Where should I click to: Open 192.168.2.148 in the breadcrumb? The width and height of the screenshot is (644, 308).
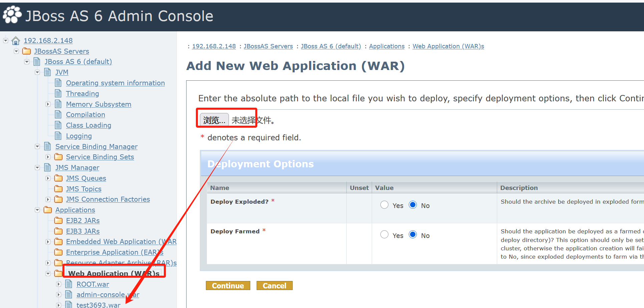pyautogui.click(x=214, y=46)
